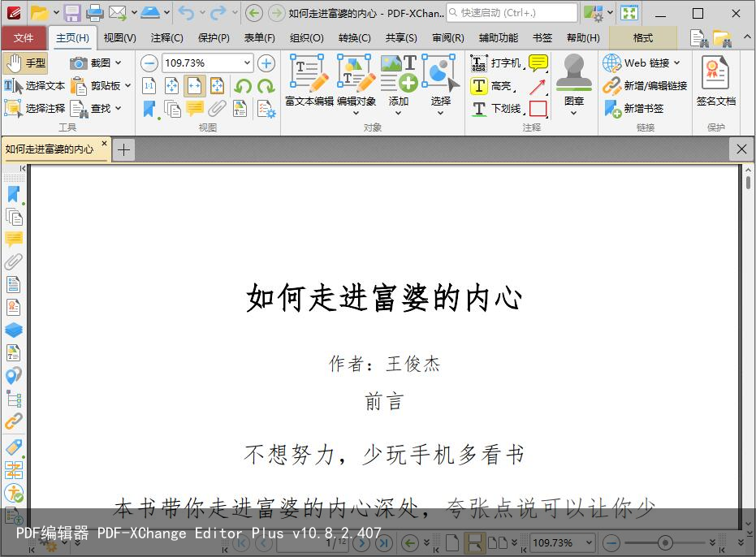Open the zoom level 109.73% dropdown in ribbon

(247, 63)
